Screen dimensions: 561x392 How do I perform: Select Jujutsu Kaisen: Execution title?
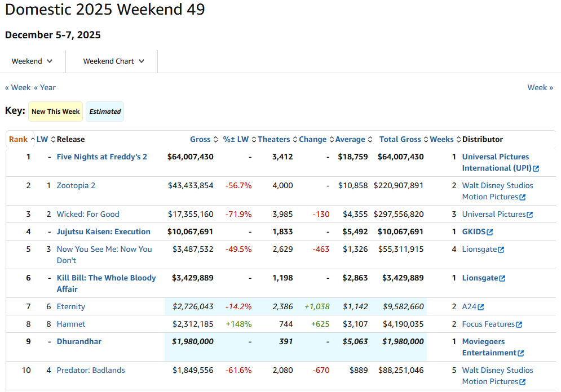[103, 232]
